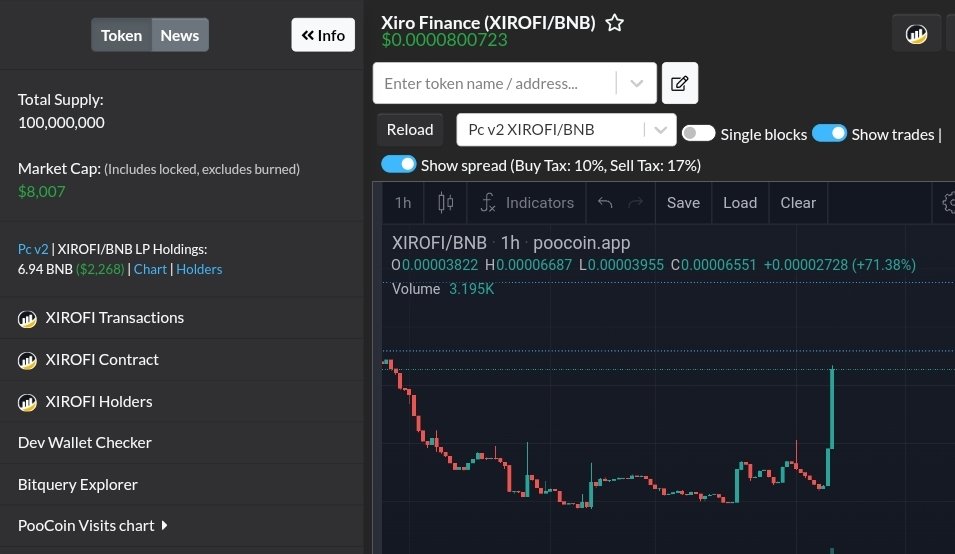Open Dev Wallet Checker
Viewport: 955px width, 554px height.
tap(85, 443)
